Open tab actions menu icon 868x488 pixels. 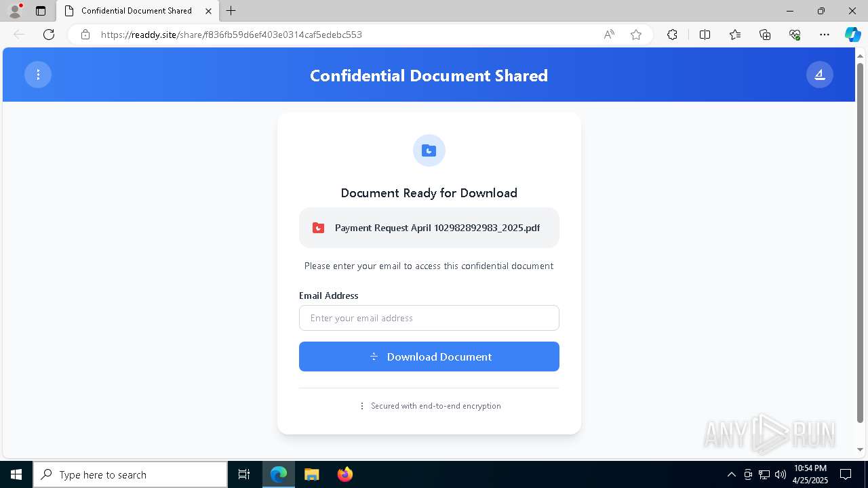tap(41, 11)
